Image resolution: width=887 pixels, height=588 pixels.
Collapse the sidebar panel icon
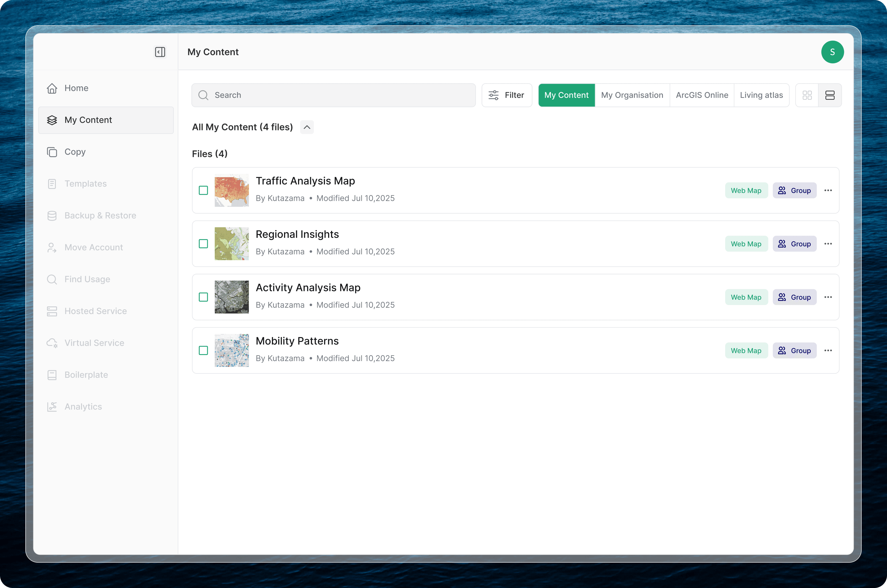pyautogui.click(x=160, y=52)
